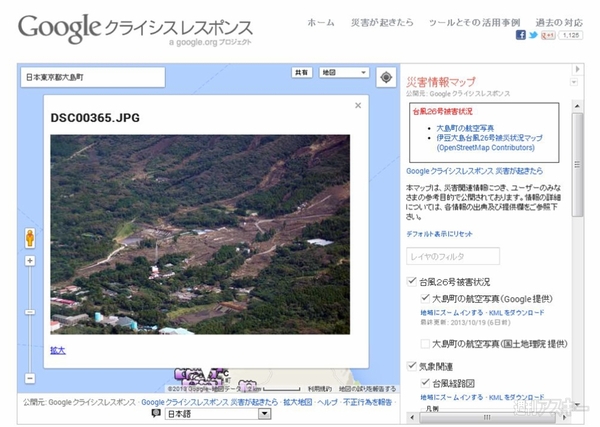The width and height of the screenshot is (600, 427).
Task: Uncheck 大島町の航空写真 (Google提供) layer
Action: 425,298
